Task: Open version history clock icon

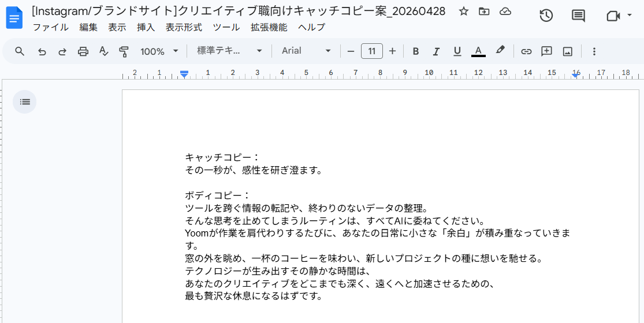Action: click(546, 16)
